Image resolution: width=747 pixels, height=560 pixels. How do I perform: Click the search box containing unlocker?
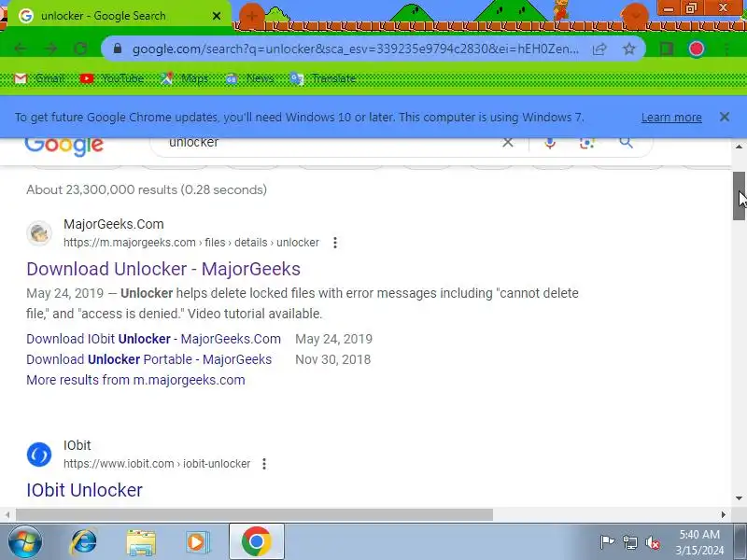pos(329,143)
